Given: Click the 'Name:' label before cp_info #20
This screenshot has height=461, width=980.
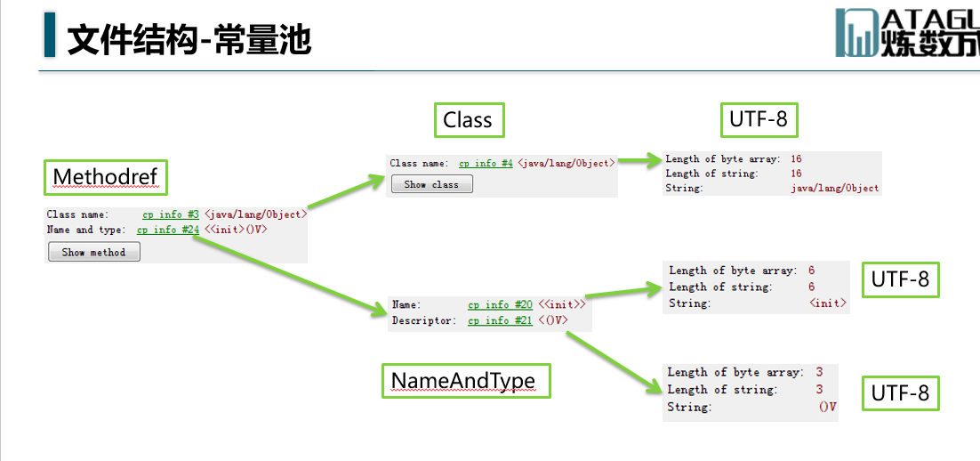Looking at the screenshot, I should [407, 304].
